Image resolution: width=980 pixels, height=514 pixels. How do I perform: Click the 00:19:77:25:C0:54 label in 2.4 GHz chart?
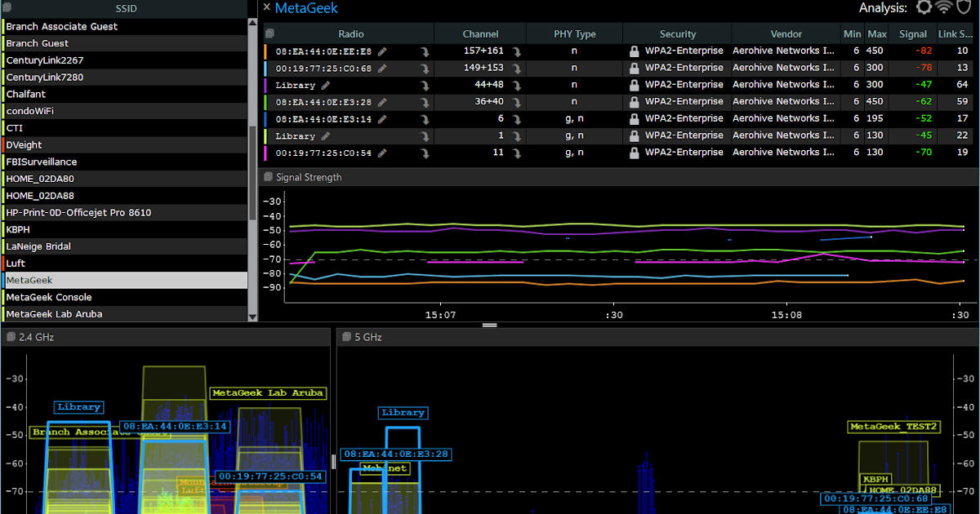tap(270, 476)
